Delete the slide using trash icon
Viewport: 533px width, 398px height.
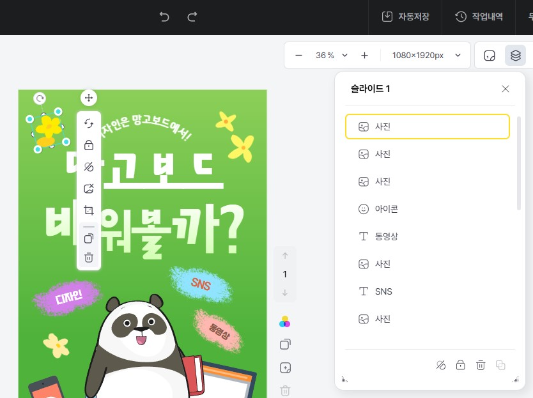click(x=285, y=391)
